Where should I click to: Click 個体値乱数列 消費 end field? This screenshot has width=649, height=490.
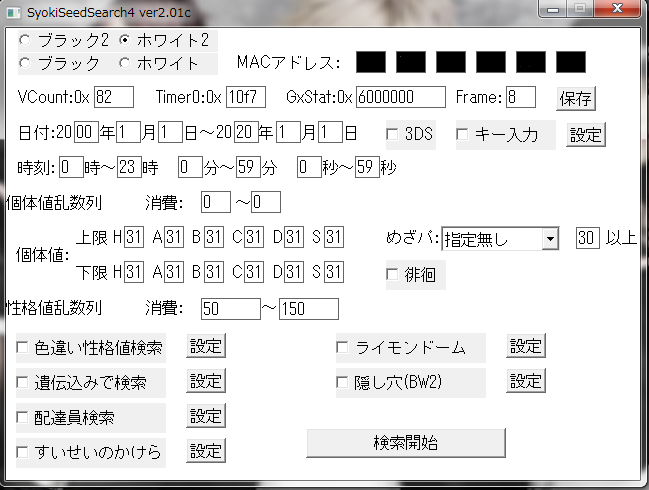[266, 202]
